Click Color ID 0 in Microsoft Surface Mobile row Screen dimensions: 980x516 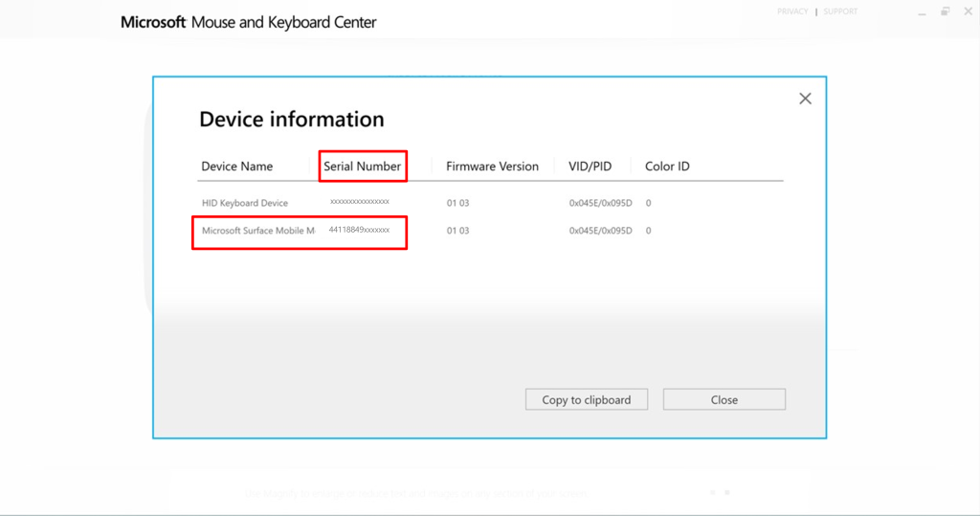648,230
